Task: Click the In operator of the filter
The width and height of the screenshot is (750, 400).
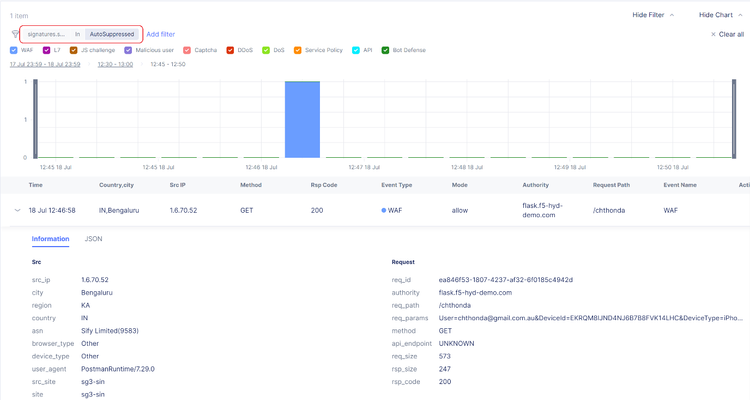Action: (77, 34)
